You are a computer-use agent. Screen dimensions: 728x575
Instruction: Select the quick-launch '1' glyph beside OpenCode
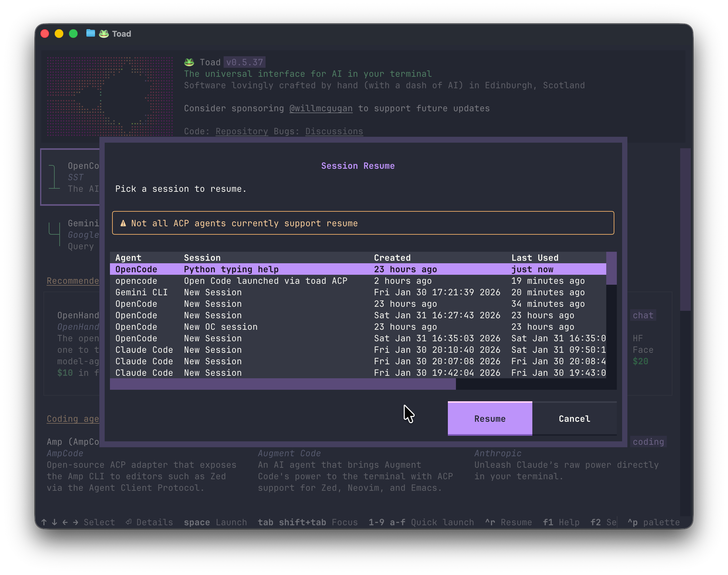coord(54,177)
